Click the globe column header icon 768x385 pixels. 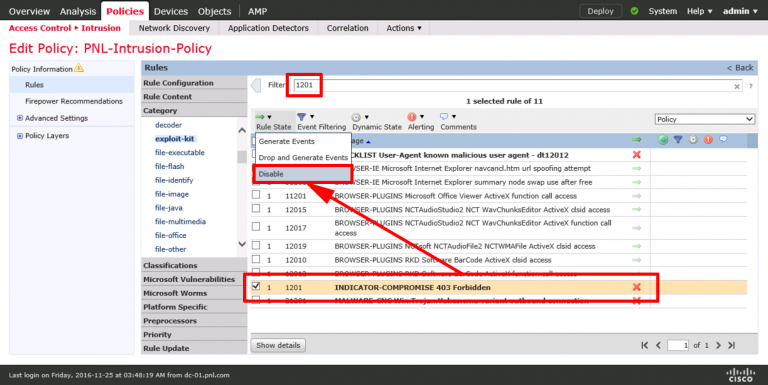[663, 140]
